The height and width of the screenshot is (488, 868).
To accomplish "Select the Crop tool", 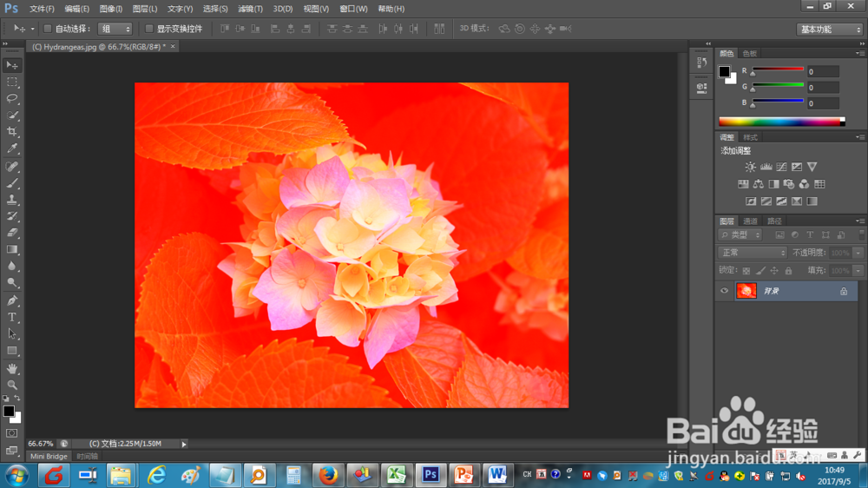I will pos(11,132).
